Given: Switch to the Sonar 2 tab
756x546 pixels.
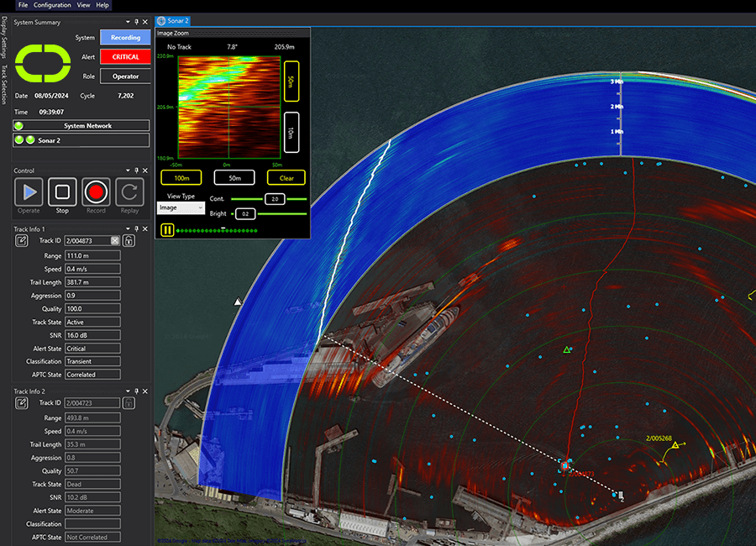Looking at the screenshot, I should point(174,20).
